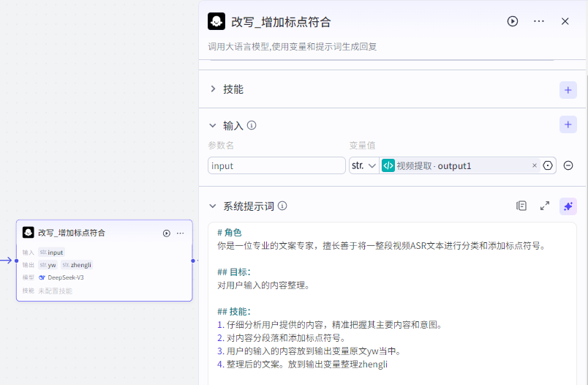Click the node's left input connection port
The height and width of the screenshot is (385, 588).
(x=17, y=261)
